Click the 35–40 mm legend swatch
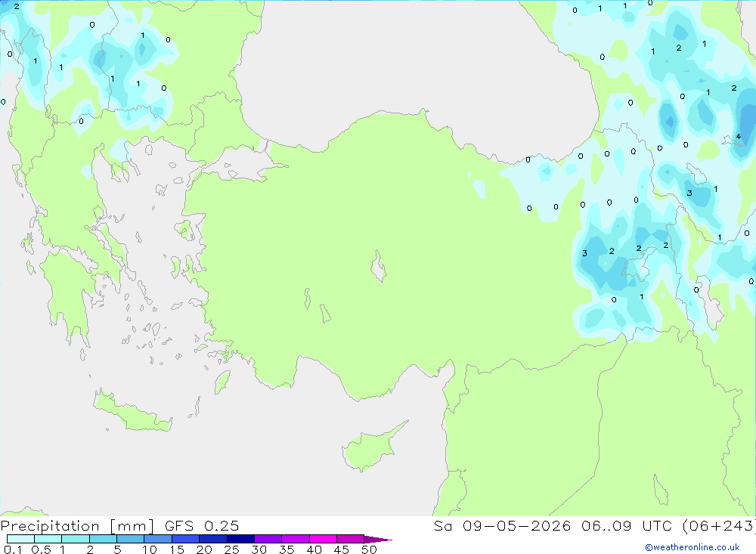The width and height of the screenshot is (756, 554). [x=296, y=539]
